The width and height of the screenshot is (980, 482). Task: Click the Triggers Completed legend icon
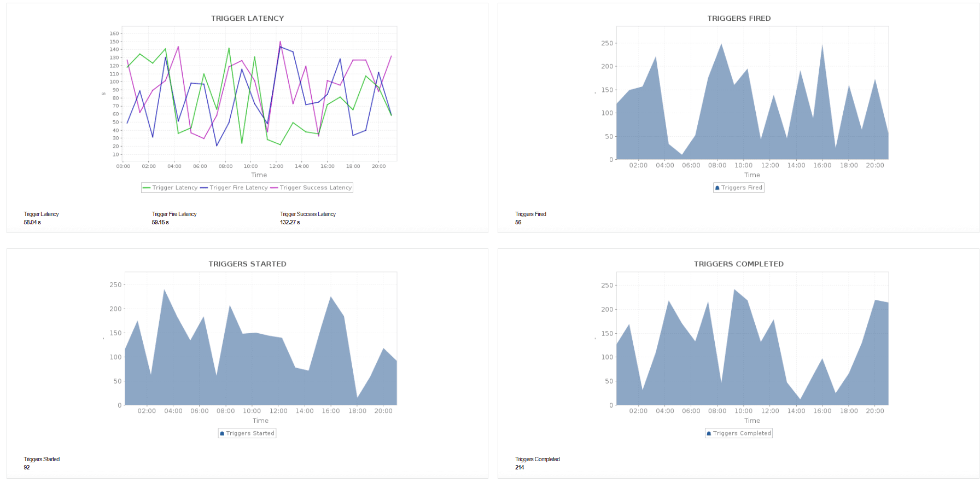click(709, 433)
